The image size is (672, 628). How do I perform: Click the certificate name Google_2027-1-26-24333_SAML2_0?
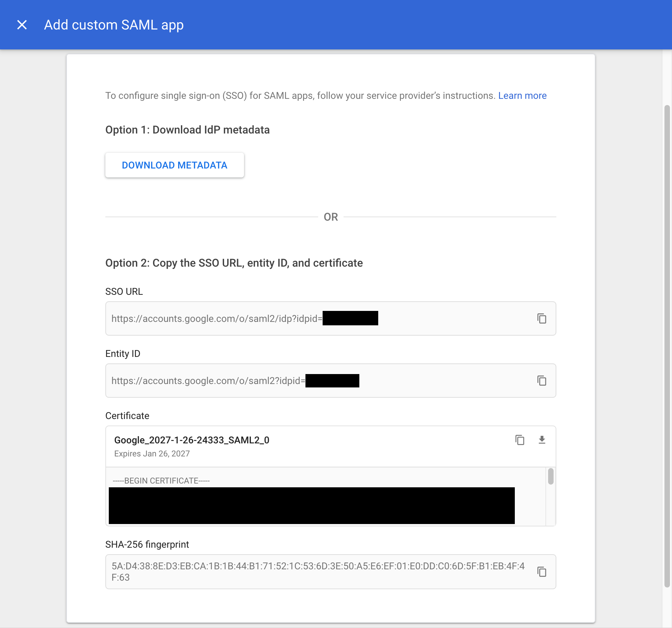pyautogui.click(x=192, y=440)
